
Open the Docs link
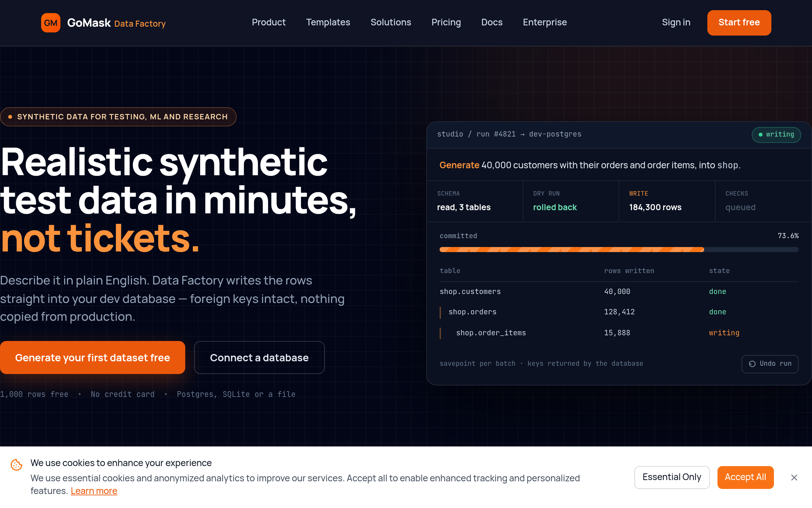[x=492, y=22]
